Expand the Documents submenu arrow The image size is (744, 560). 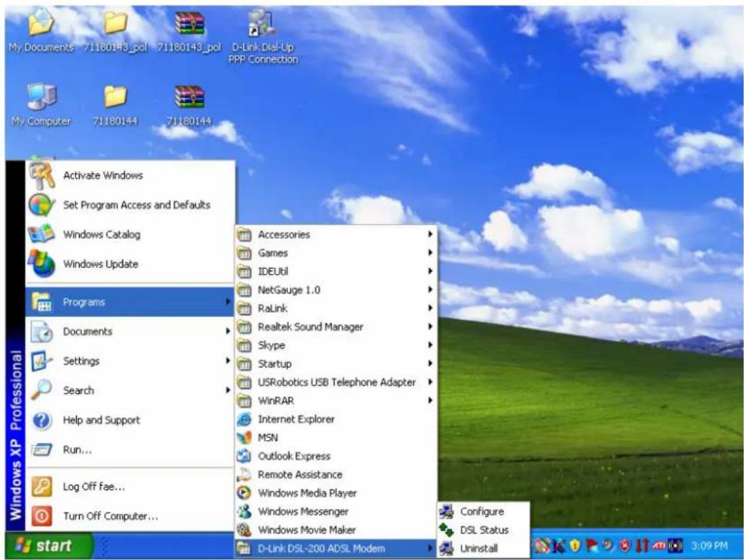pos(228,331)
